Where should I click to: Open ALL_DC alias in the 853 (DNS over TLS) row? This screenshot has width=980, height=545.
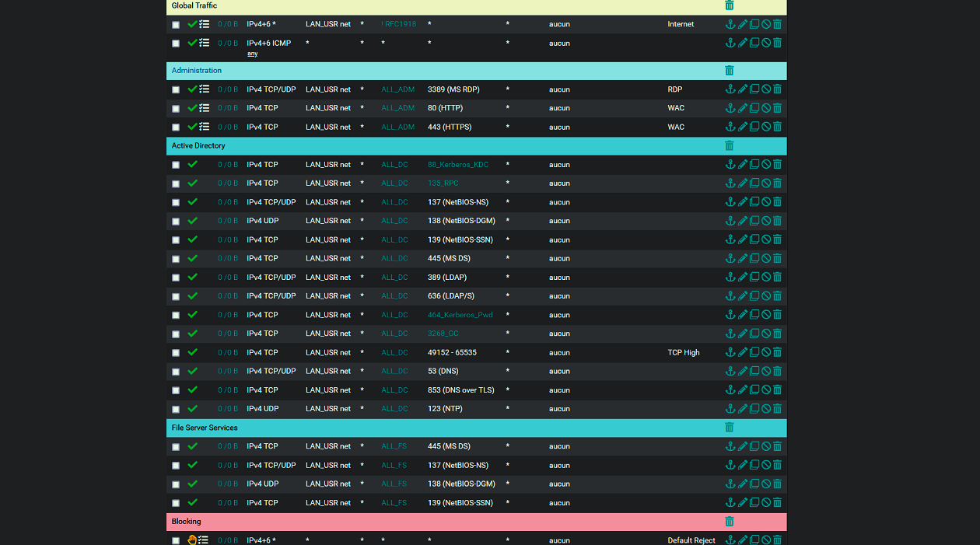click(394, 390)
